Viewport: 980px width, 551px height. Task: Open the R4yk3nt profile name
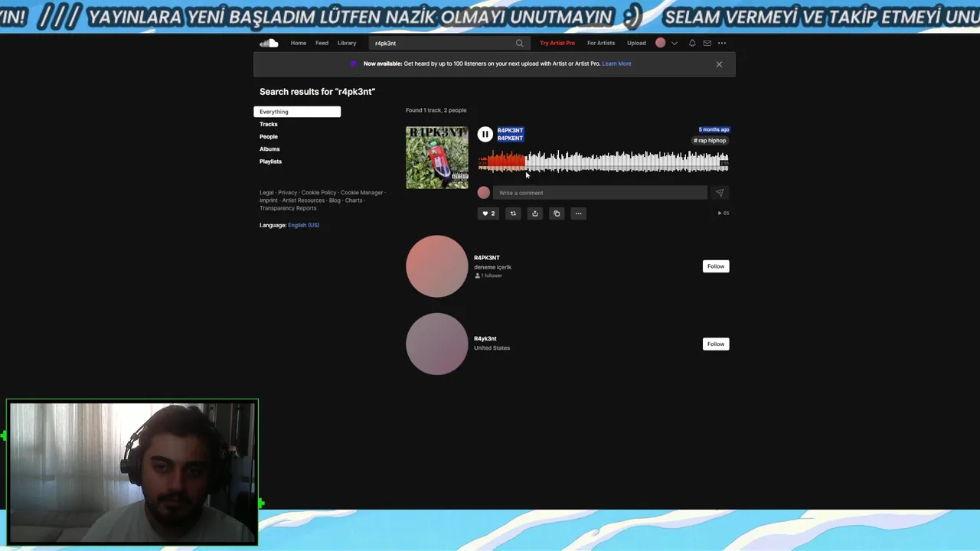click(x=485, y=338)
